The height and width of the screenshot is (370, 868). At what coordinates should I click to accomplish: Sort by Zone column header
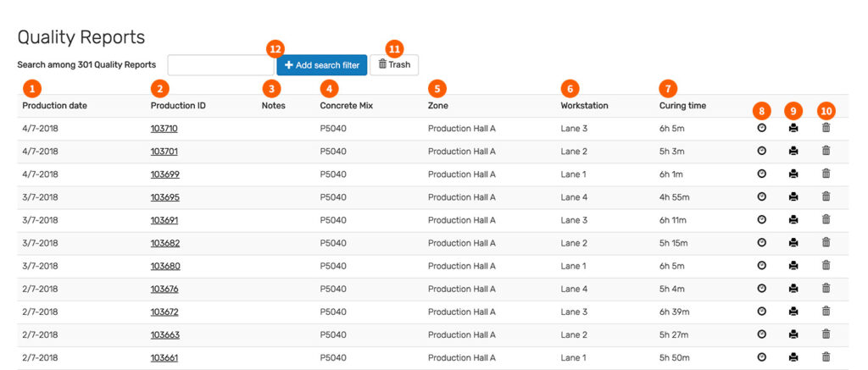(x=438, y=105)
